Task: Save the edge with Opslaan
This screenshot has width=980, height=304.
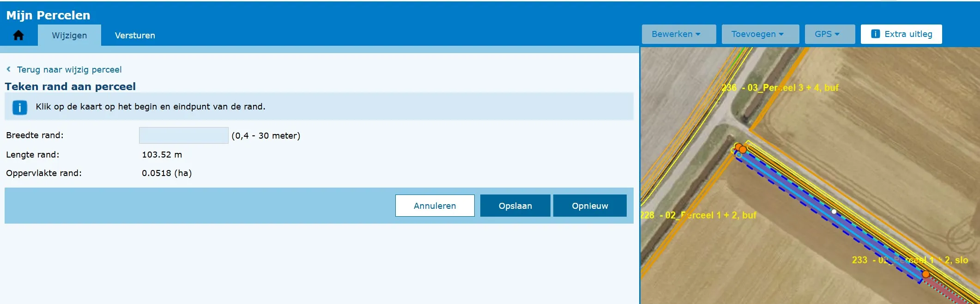Action: (x=515, y=206)
